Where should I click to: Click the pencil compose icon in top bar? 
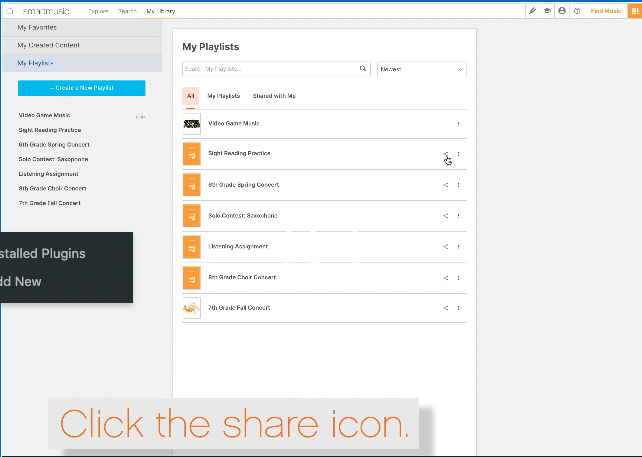(x=533, y=11)
